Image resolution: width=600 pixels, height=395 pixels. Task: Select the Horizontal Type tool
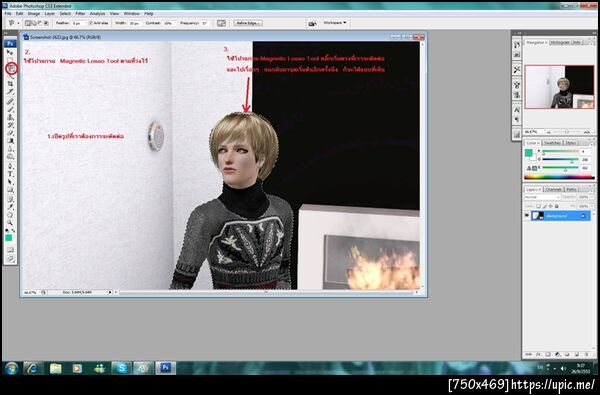coord(10,174)
